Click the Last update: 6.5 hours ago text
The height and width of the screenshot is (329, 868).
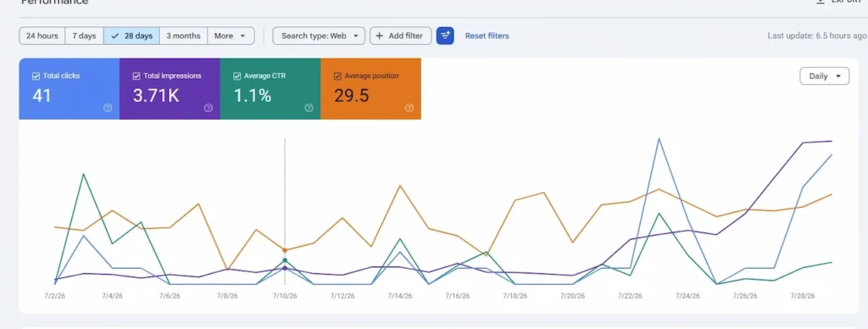(x=817, y=36)
